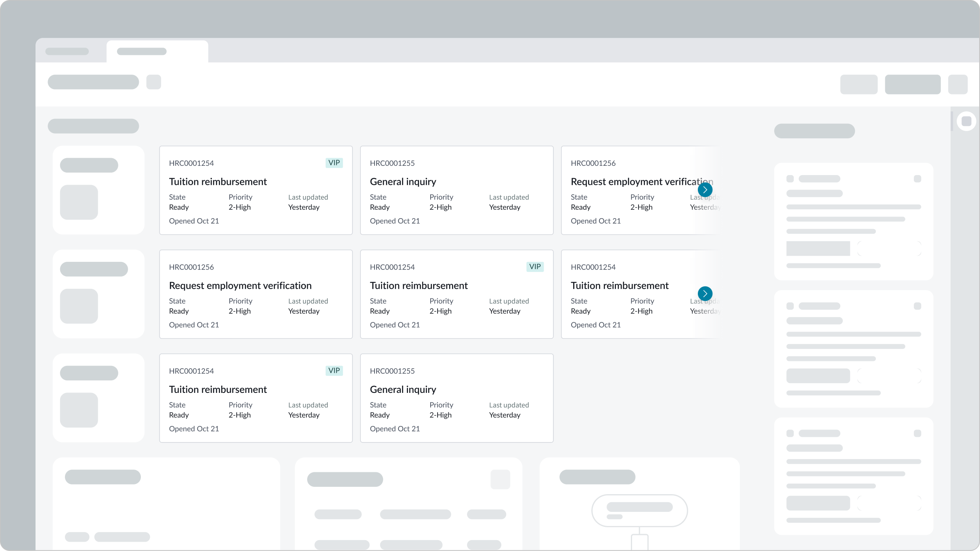Viewport: 980px width, 551px height.
Task: Click the round square-icon button at top right
Action: point(966,121)
